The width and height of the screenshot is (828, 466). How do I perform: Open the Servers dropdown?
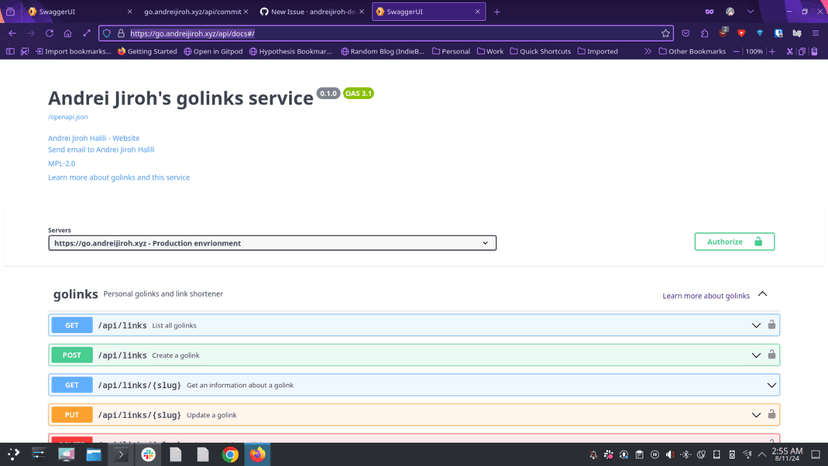tap(272, 243)
